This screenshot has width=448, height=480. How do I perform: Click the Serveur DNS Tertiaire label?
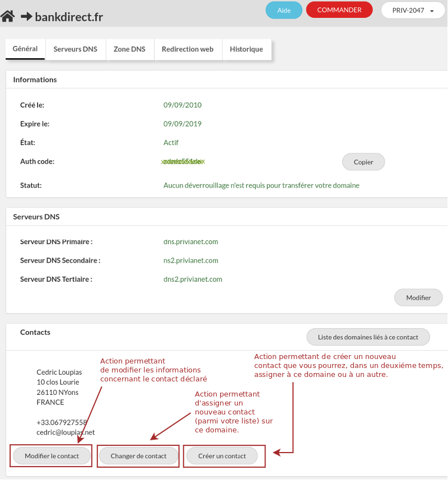click(56, 279)
